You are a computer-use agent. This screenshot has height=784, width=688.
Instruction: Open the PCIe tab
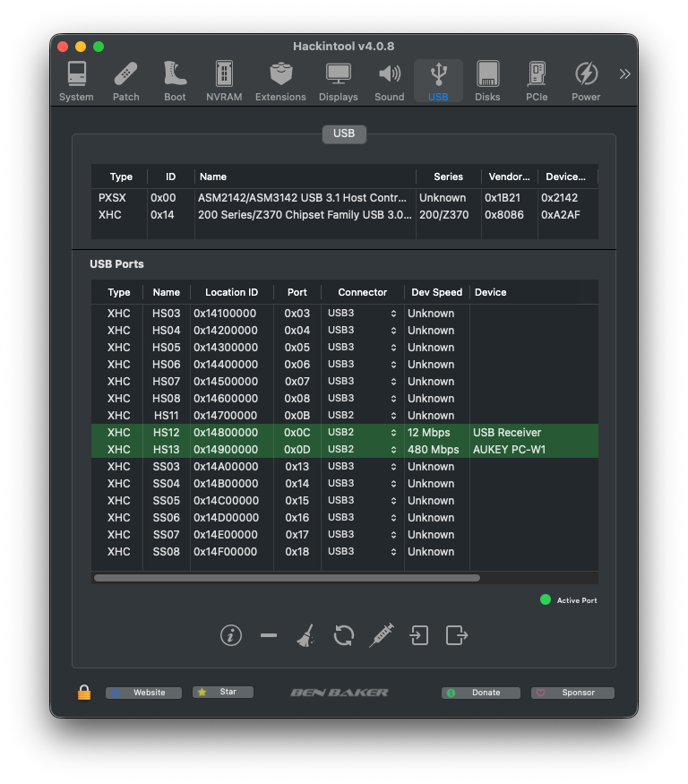(537, 82)
